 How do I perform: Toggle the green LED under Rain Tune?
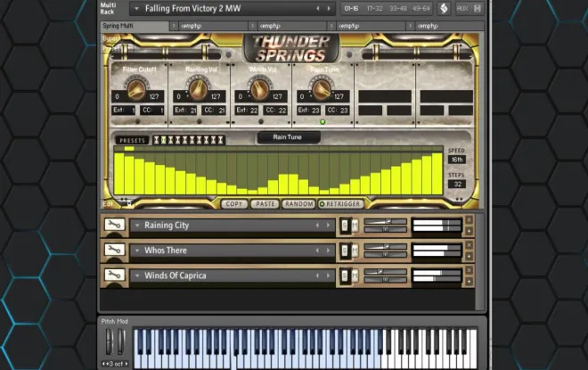pyautogui.click(x=323, y=121)
